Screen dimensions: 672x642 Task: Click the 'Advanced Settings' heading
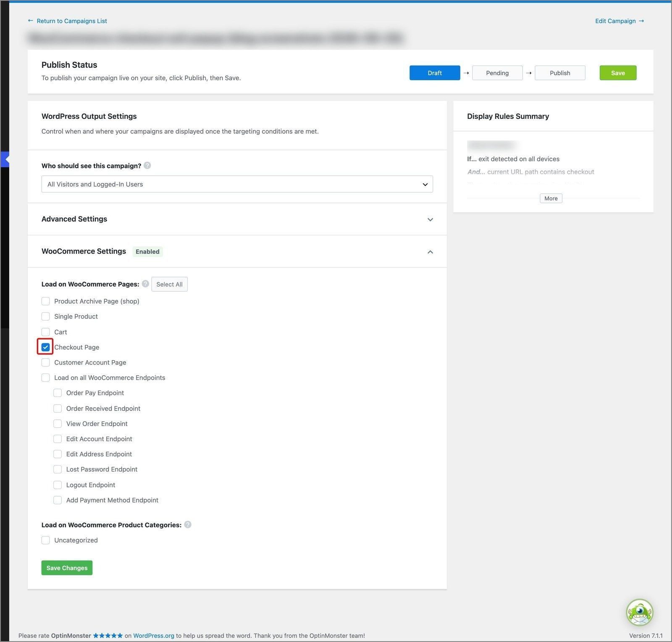74,219
